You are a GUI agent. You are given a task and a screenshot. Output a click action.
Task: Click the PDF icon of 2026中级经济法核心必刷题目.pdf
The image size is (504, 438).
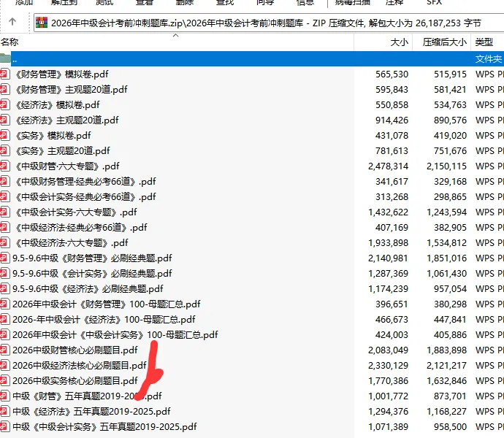[4, 365]
